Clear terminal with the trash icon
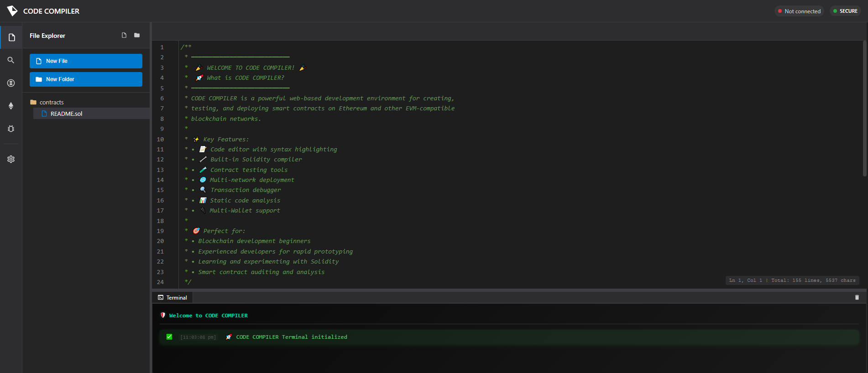868x373 pixels. click(x=857, y=297)
